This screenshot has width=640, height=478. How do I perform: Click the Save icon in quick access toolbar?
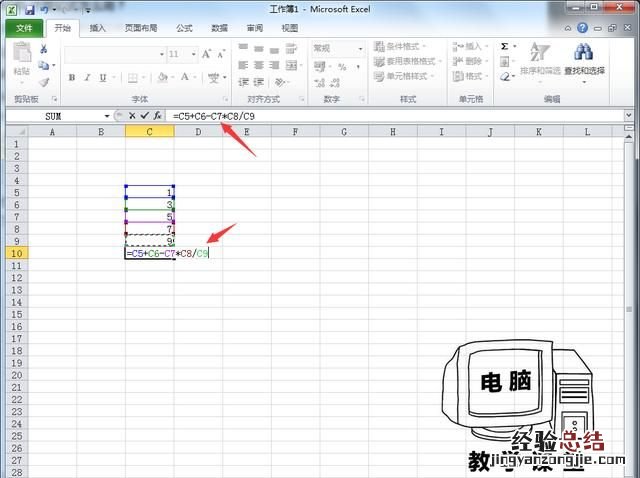point(29,9)
